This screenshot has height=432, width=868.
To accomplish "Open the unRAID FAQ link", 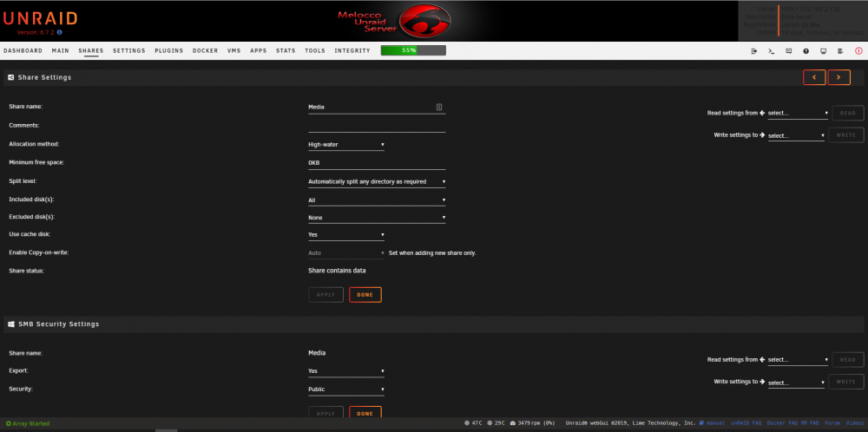I will click(x=746, y=423).
